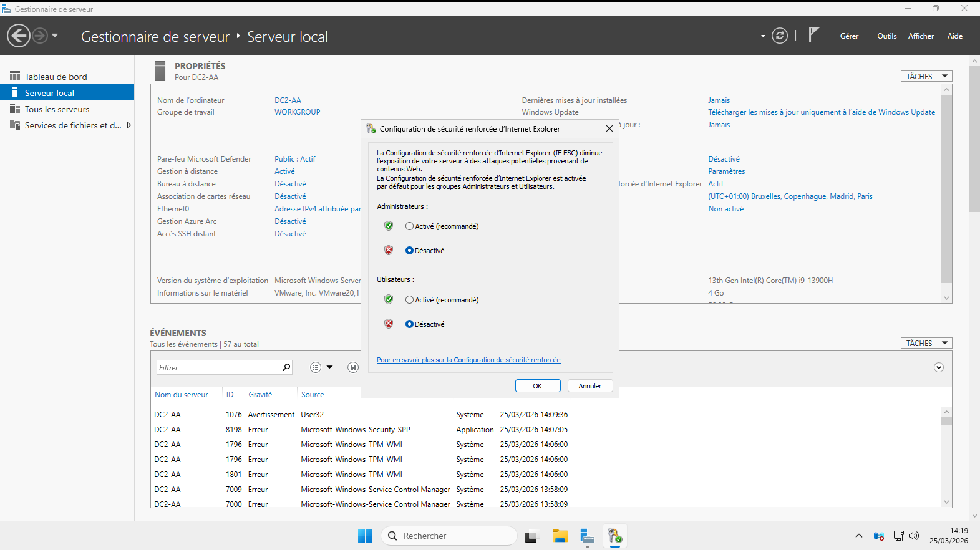Click the forward navigation arrow
Viewport: 980px width, 550px height.
click(40, 36)
